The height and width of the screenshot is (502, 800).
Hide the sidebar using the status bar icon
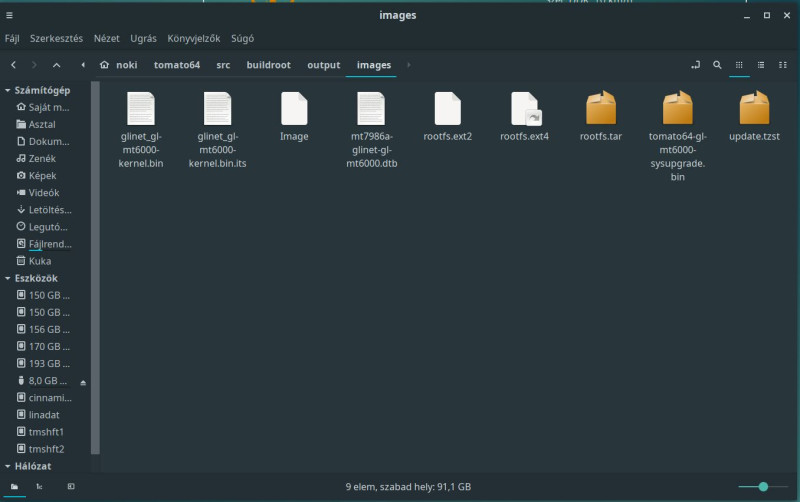point(71,486)
